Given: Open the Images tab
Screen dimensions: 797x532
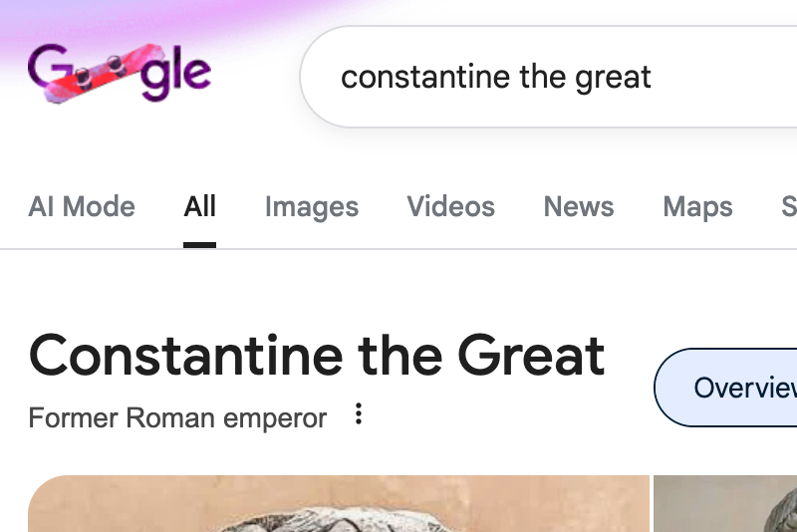Looking at the screenshot, I should [x=311, y=206].
